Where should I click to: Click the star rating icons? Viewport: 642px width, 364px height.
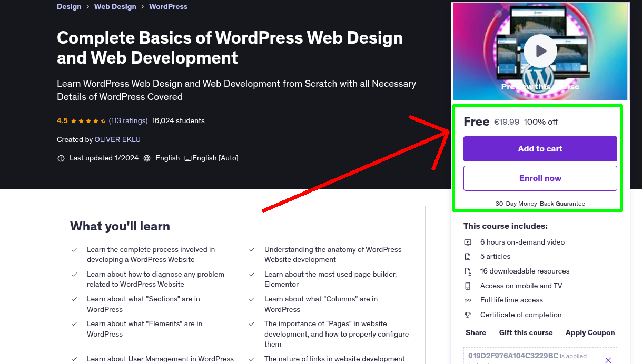(x=88, y=121)
